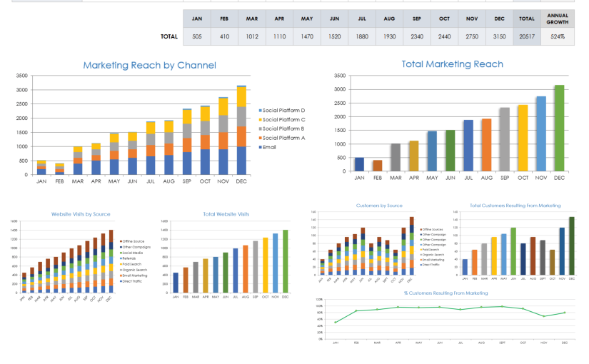Click the cell showing 1930

(389, 36)
